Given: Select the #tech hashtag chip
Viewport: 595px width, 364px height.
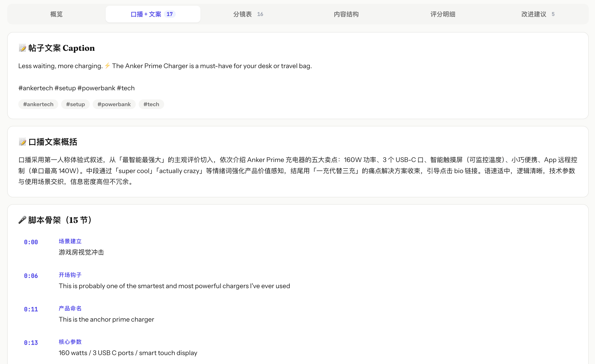Looking at the screenshot, I should pyautogui.click(x=151, y=104).
